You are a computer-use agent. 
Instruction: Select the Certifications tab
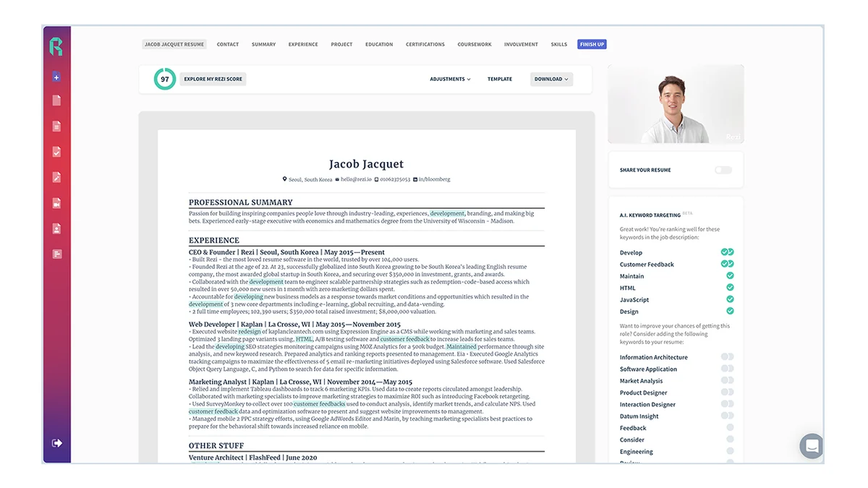pos(425,44)
